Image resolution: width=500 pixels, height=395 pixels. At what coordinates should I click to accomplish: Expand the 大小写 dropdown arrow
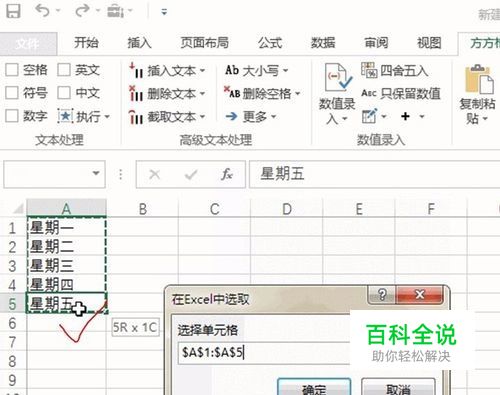(x=285, y=70)
